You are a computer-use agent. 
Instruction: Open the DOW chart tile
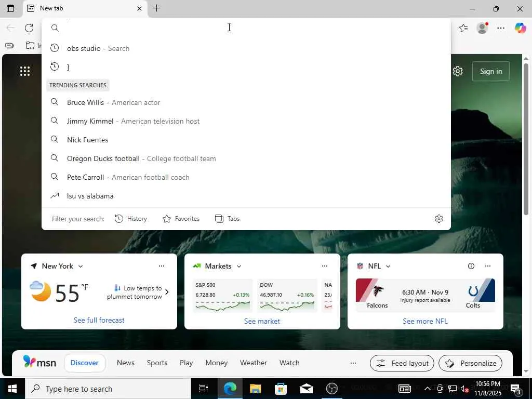point(287,296)
